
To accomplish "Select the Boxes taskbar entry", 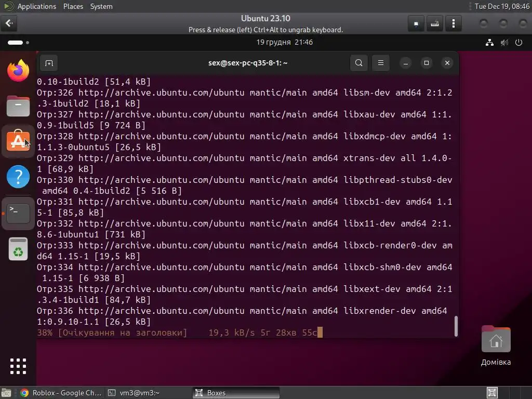I will coord(236,393).
